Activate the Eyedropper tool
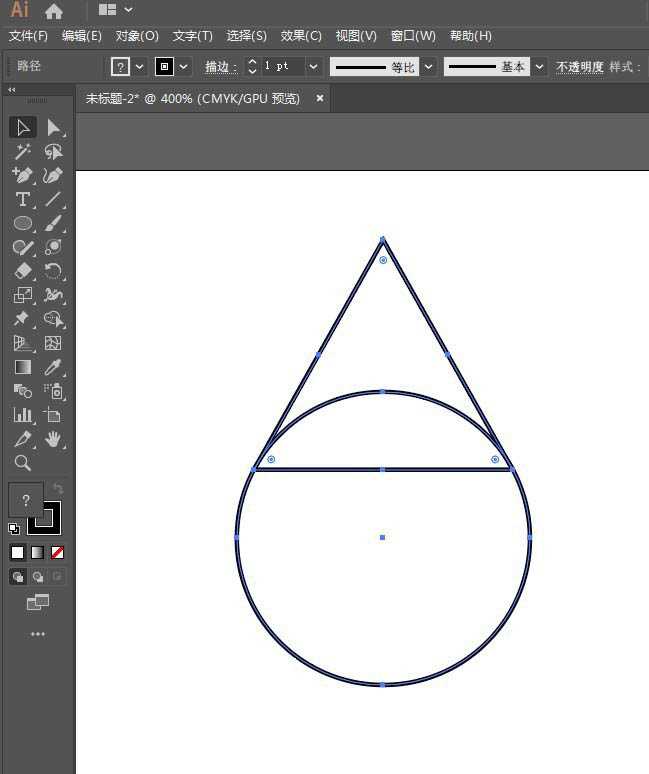Screen dimensions: 649x774 [53, 367]
